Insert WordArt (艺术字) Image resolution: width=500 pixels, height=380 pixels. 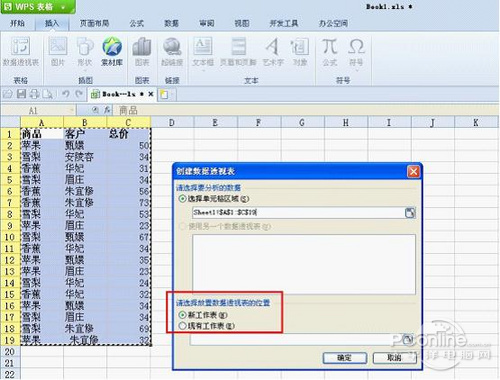point(273,51)
